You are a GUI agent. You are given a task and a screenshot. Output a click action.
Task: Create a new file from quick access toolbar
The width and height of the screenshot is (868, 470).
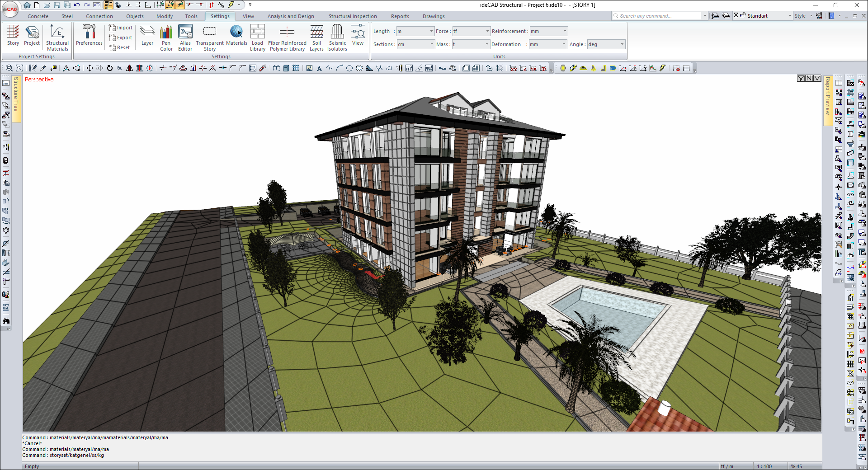click(37, 5)
